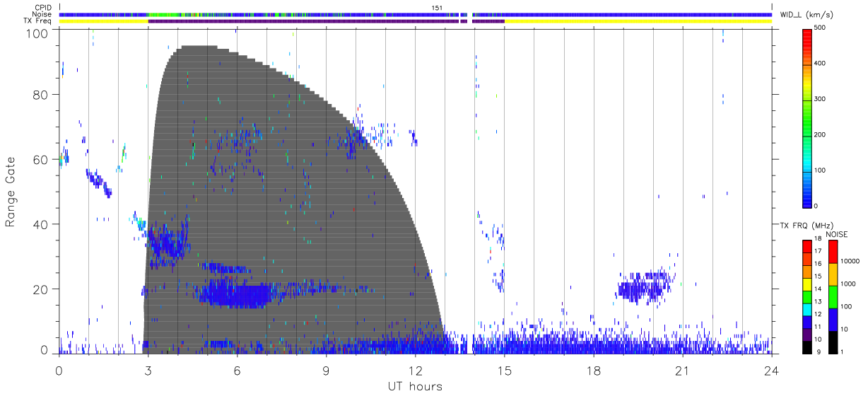
Task: Click the 500 tick on velocity-width colorbar
Action: (x=820, y=28)
